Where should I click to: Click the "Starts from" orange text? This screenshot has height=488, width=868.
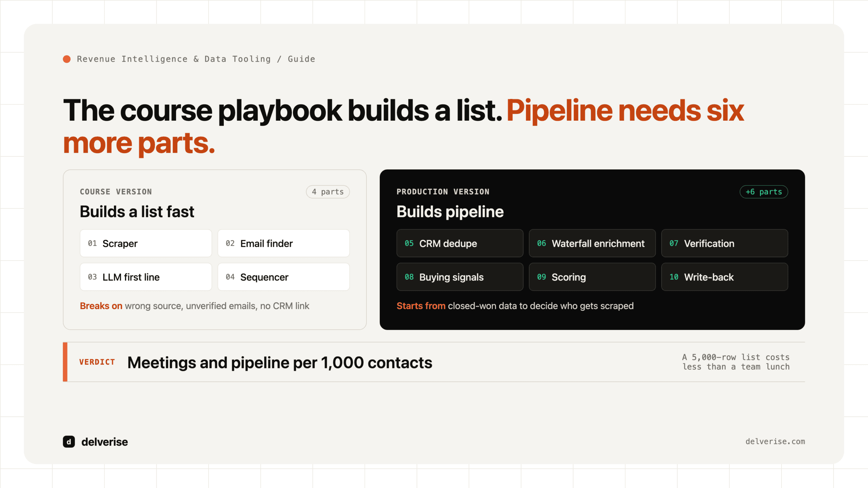pyautogui.click(x=421, y=306)
